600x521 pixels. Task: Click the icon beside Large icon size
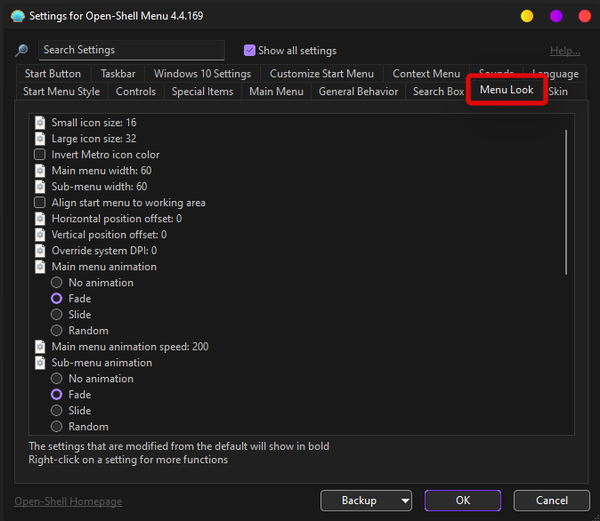tap(40, 138)
